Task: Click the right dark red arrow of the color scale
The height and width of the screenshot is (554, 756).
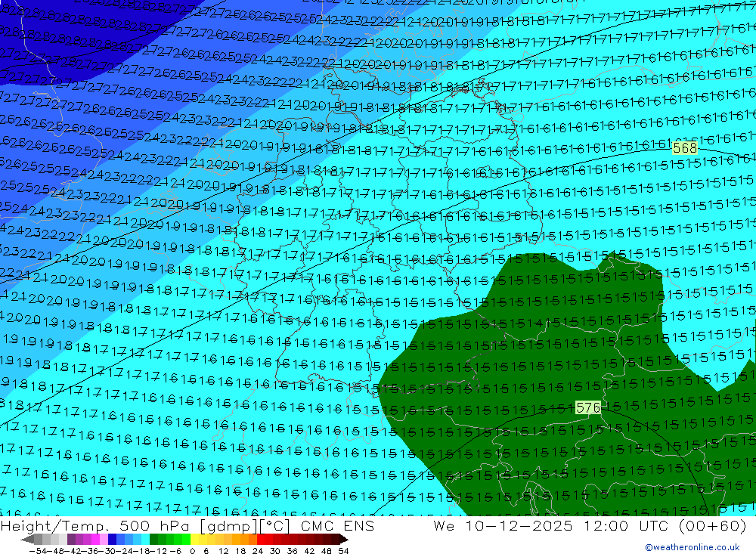Action: pos(342,539)
